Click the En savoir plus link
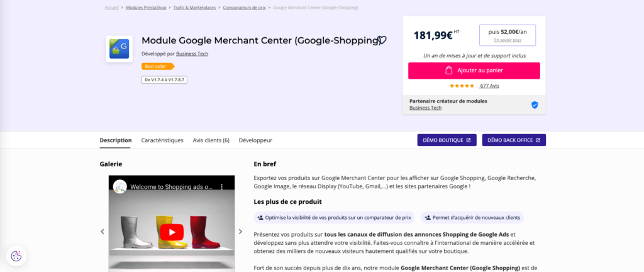Viewport: 644px width, 272px height. [507, 40]
